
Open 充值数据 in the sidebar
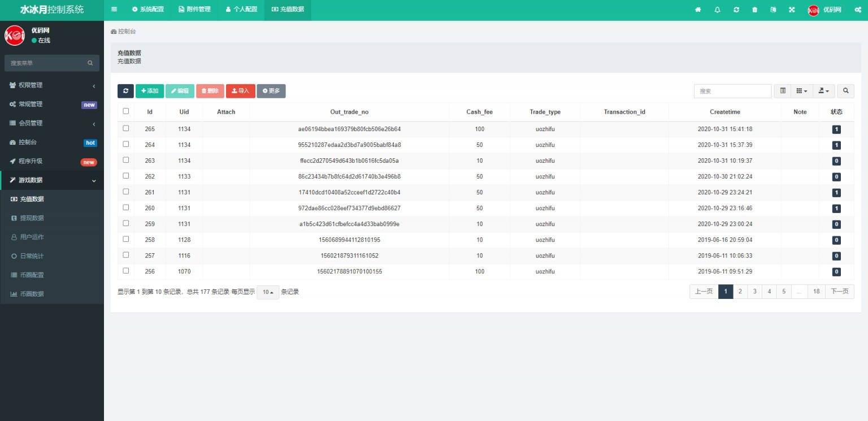pyautogui.click(x=52, y=199)
